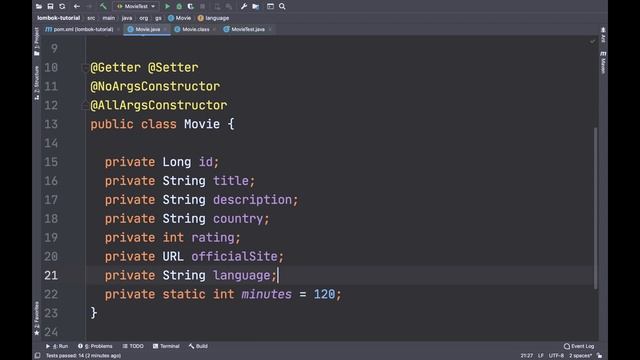Open the Event Log
Image resolution: width=640 pixels, height=360 pixels.
click(579, 346)
